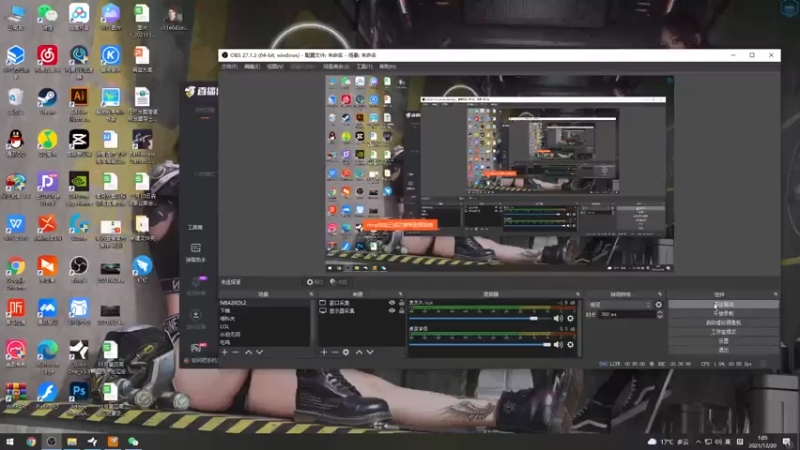Open source properties gear in the sources toolbar
800x450 pixels.
click(346, 352)
